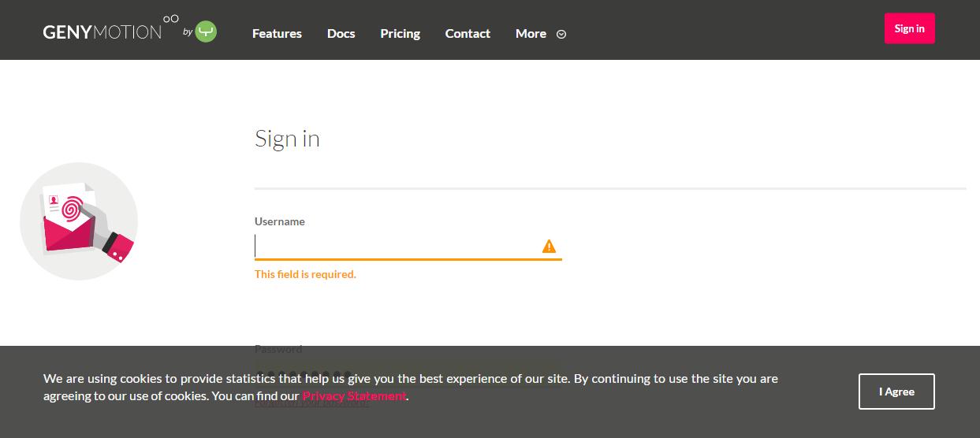
Task: Click the orange warning triangle icon
Action: 549,247
